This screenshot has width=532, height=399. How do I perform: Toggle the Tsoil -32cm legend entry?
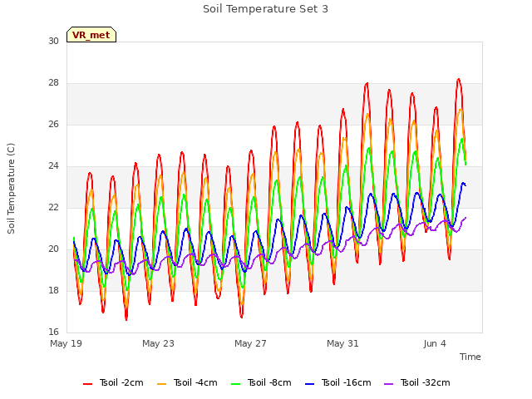417,382
